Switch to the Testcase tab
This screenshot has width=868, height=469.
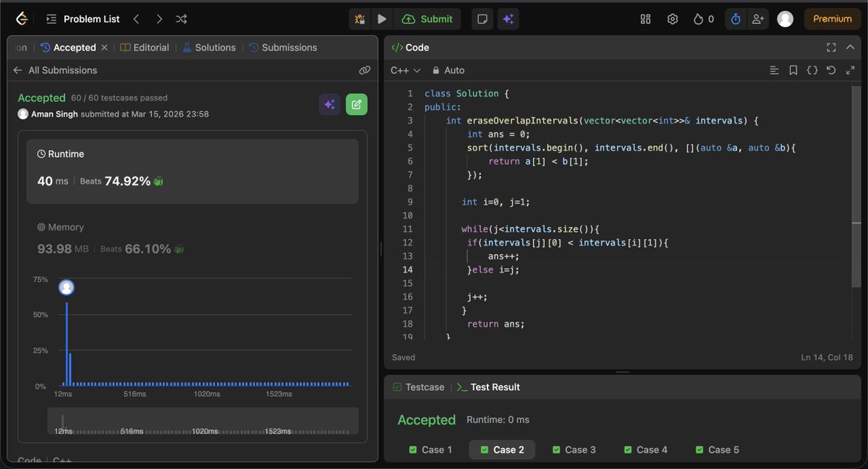[418, 387]
